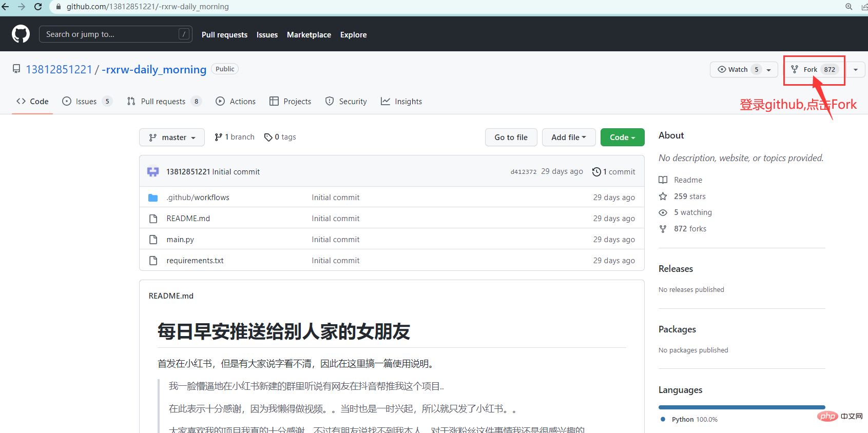Switch to the Projects tab
The width and height of the screenshot is (868, 433).
tap(291, 101)
